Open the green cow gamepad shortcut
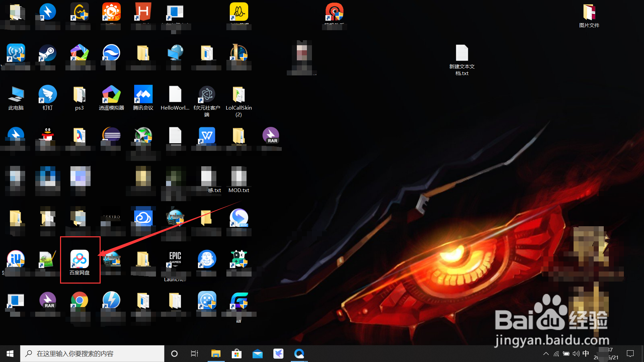Image resolution: width=644 pixels, height=362 pixels. (239, 259)
